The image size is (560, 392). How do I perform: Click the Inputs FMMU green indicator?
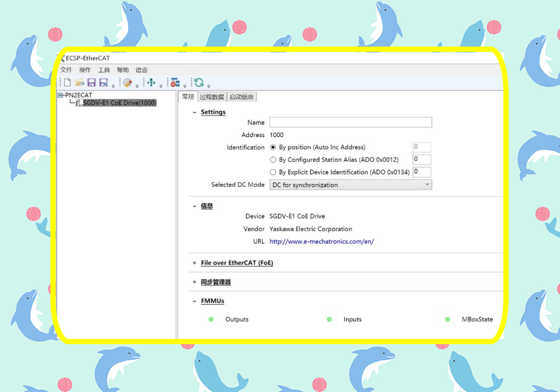pos(329,319)
